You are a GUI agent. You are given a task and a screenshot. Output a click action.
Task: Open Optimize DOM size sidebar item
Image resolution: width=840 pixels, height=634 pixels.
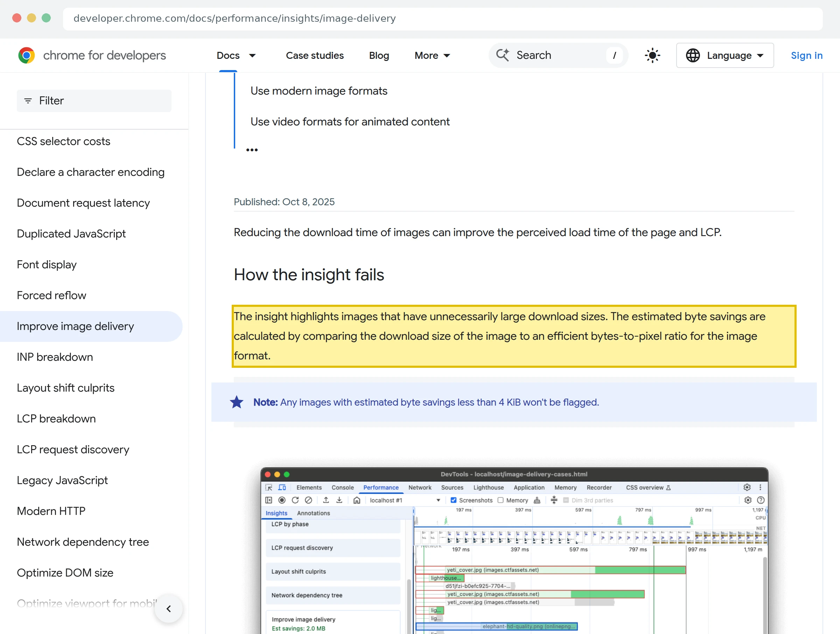65,572
